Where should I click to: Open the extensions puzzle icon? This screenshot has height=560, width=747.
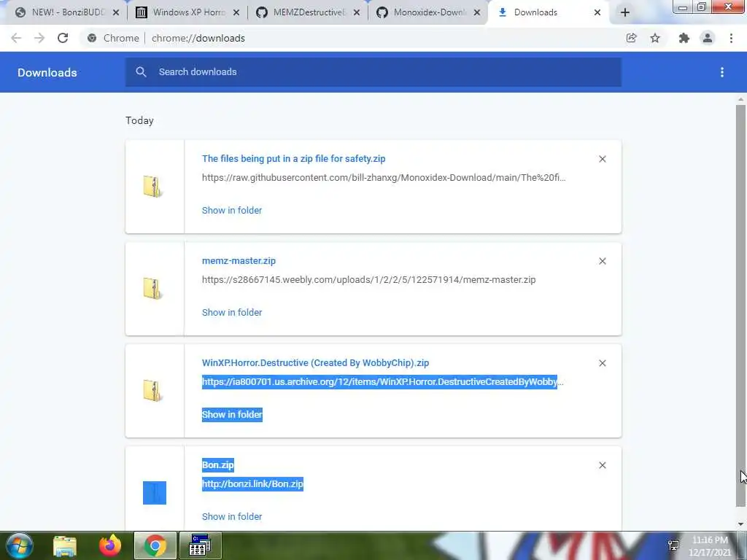(x=684, y=38)
